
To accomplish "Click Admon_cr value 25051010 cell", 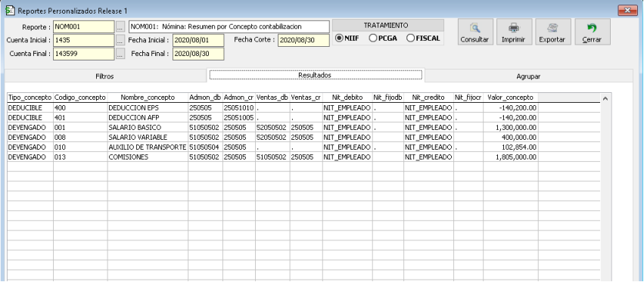I will (238, 107).
